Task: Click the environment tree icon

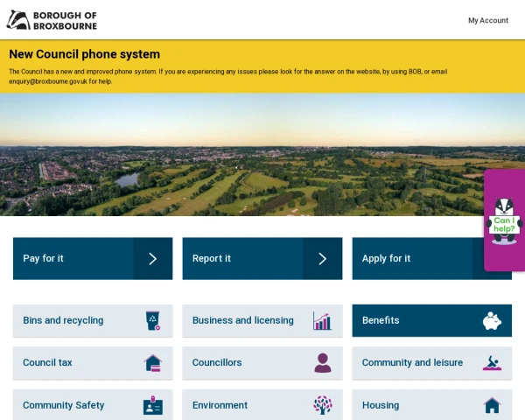Action: [x=322, y=405]
